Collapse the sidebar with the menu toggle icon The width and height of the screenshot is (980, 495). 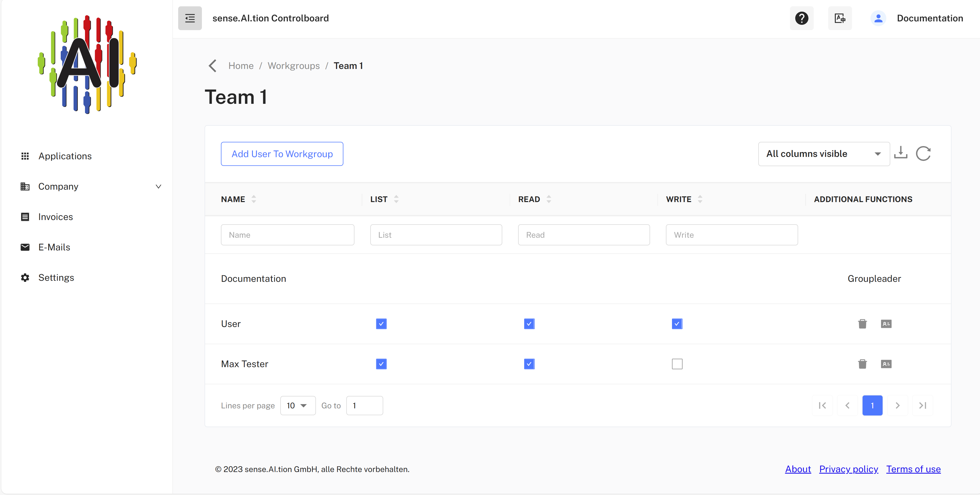(x=190, y=18)
